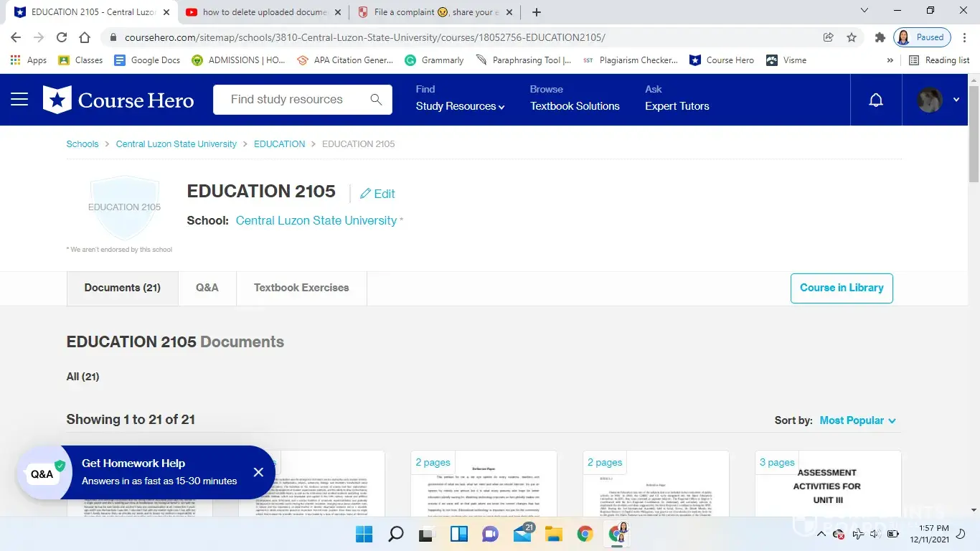This screenshot has height=551, width=980.
Task: Click the Edit course link
Action: click(377, 194)
